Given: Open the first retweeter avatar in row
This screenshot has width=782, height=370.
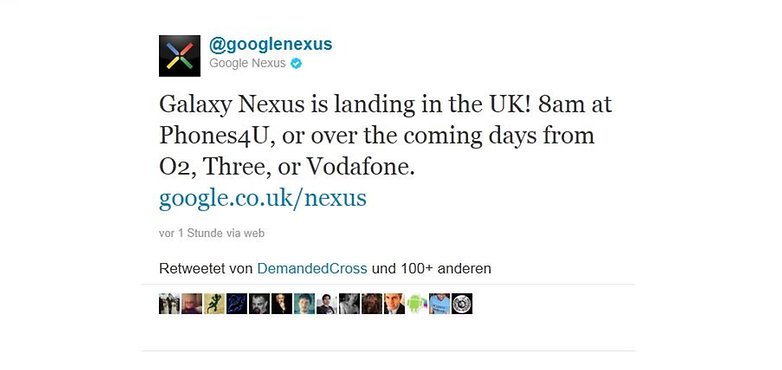Looking at the screenshot, I should coord(169,304).
